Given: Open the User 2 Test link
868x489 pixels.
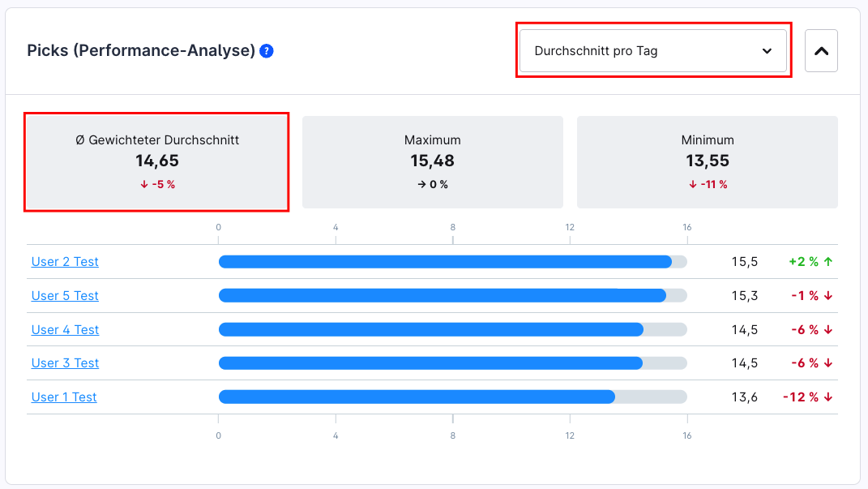Looking at the screenshot, I should click(65, 262).
